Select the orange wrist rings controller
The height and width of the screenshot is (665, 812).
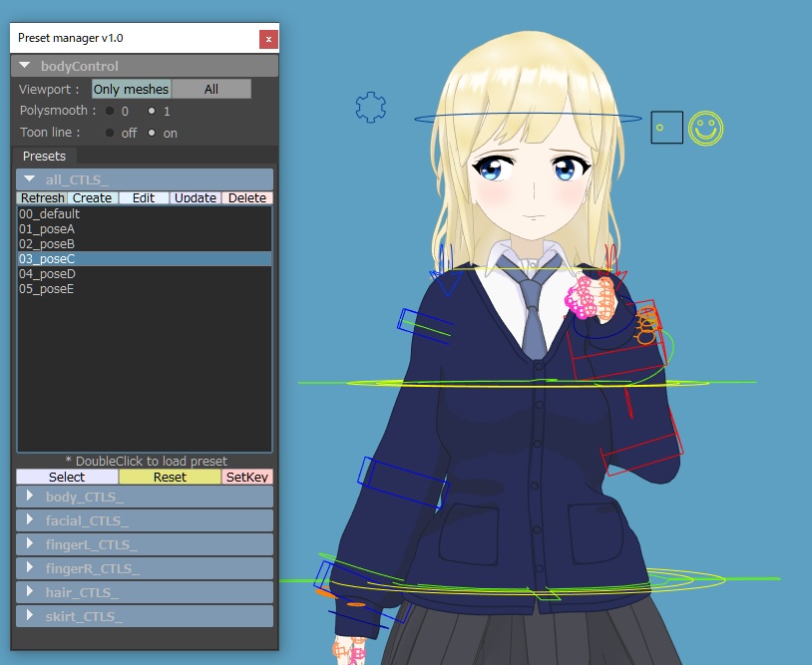[647, 325]
